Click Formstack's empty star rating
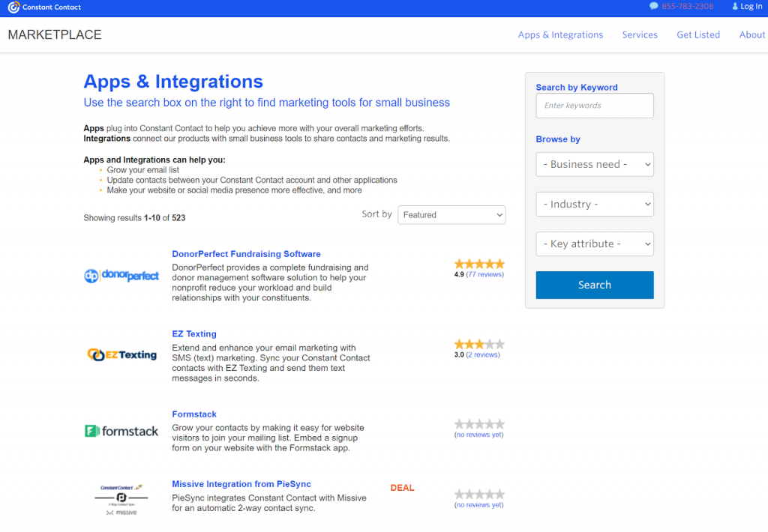768x532 pixels. click(479, 424)
